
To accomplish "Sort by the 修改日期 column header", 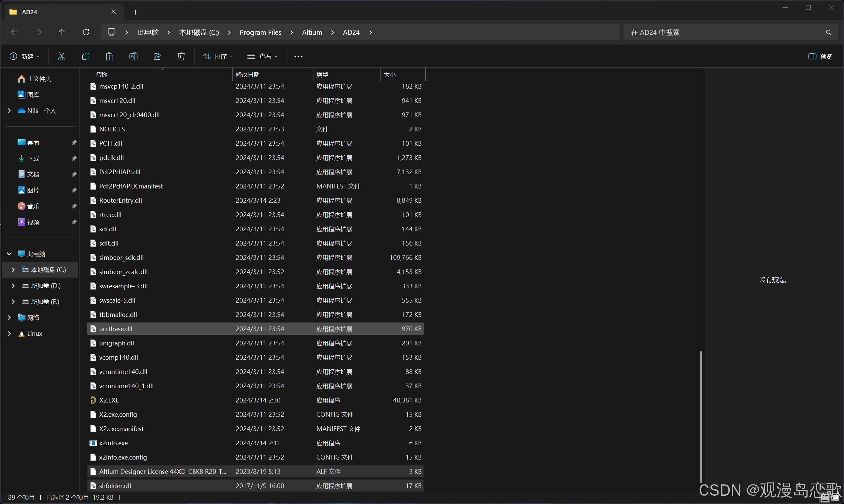I will click(x=248, y=74).
